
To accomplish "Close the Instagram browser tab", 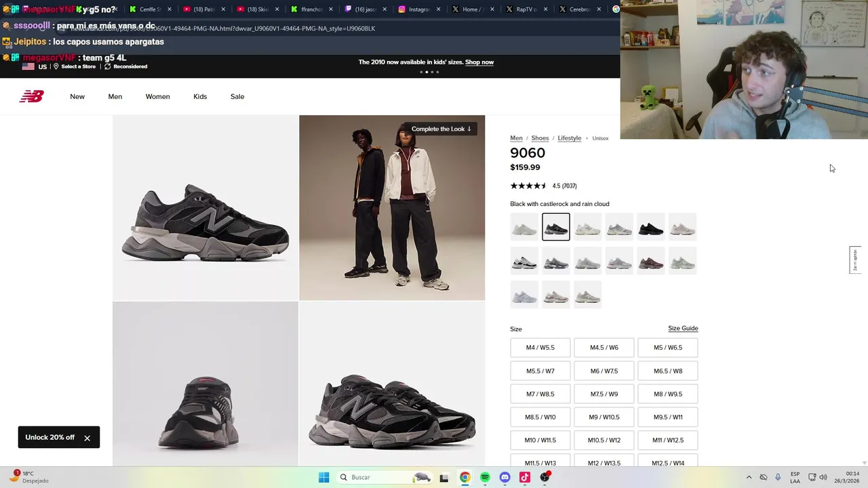I will coord(439,9).
